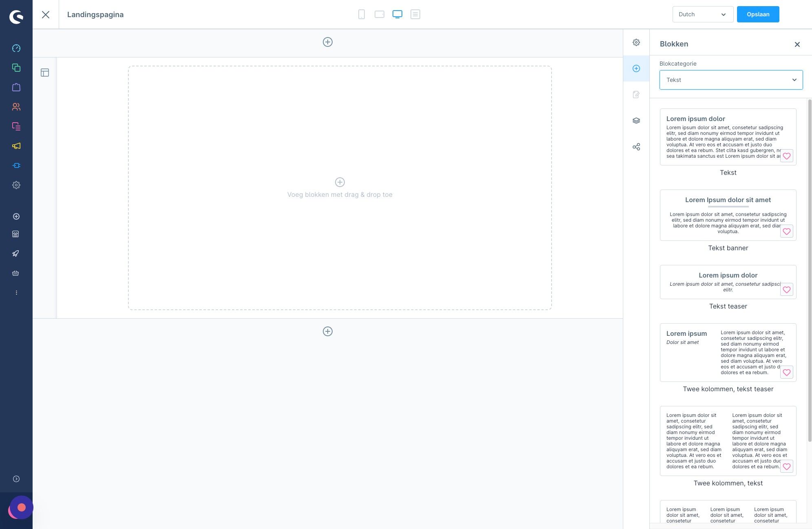Screen dimensions: 812x529
Task: Click the Blokken panel scrollbar
Action: [x=810, y=271]
